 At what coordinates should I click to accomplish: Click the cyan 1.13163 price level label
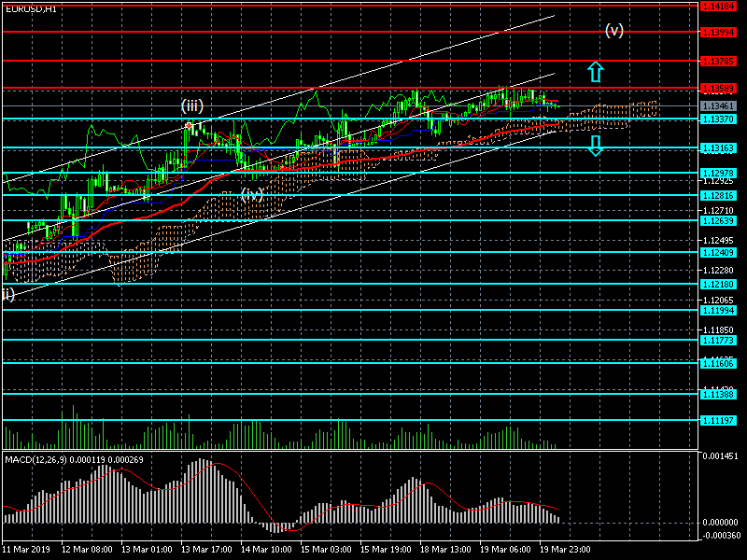(x=718, y=148)
